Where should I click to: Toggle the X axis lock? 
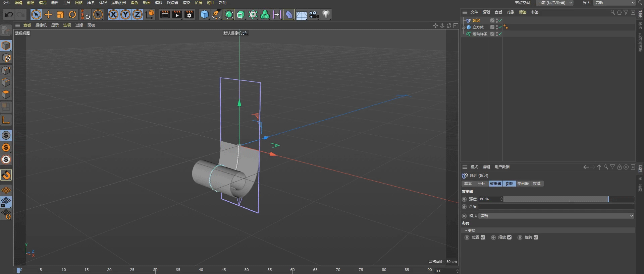point(113,14)
